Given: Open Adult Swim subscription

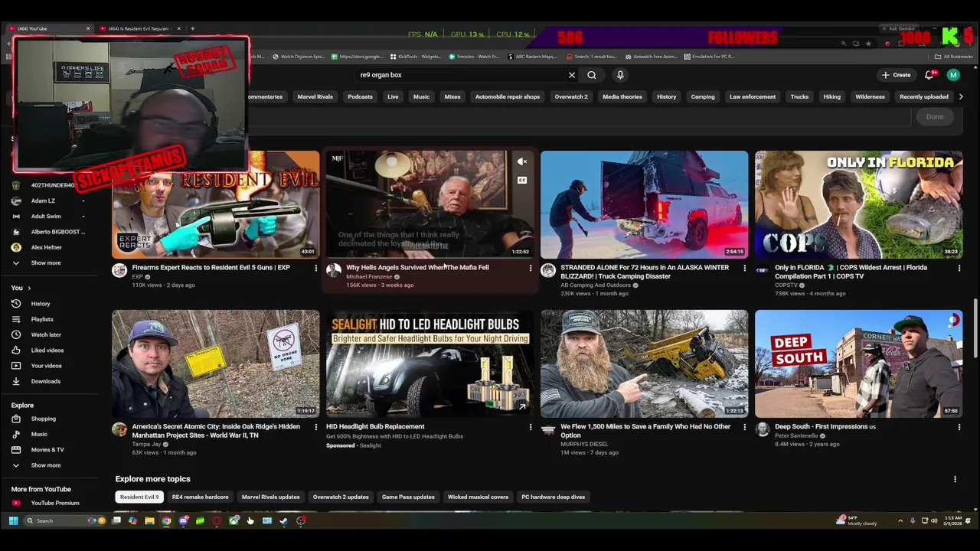Looking at the screenshot, I should coord(46,217).
